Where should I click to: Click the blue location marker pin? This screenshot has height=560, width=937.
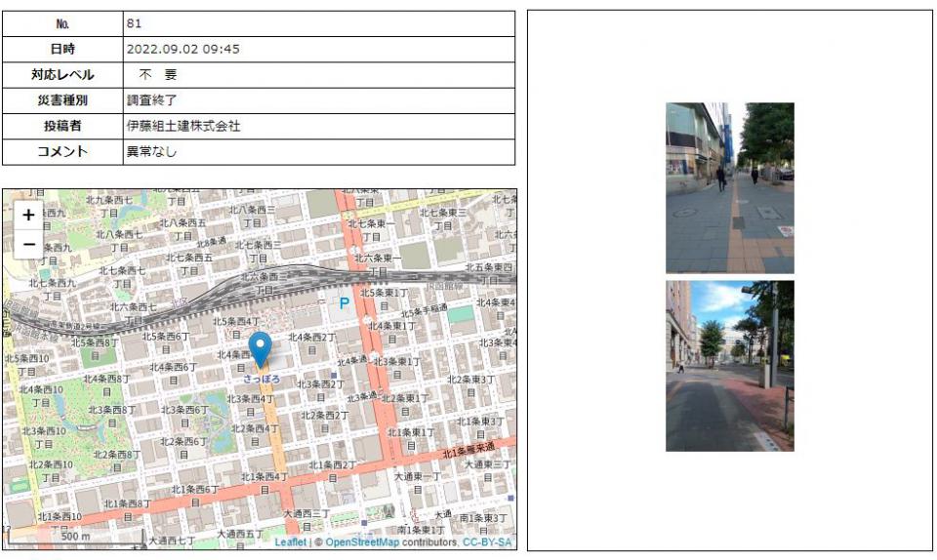[x=260, y=349]
